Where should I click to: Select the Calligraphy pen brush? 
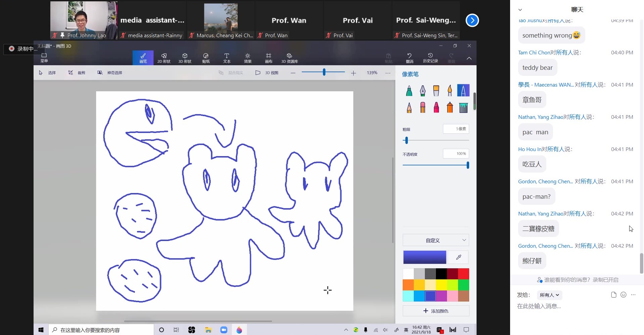pyautogui.click(x=423, y=91)
